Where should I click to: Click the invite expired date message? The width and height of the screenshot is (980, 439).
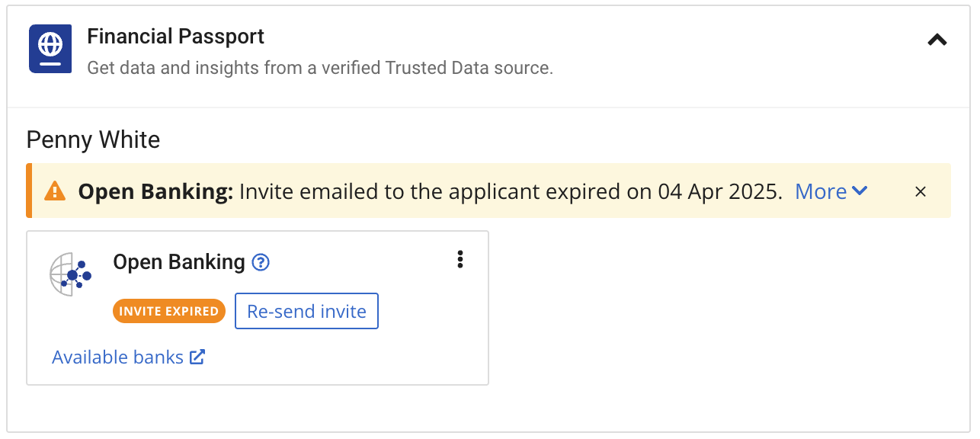point(511,191)
